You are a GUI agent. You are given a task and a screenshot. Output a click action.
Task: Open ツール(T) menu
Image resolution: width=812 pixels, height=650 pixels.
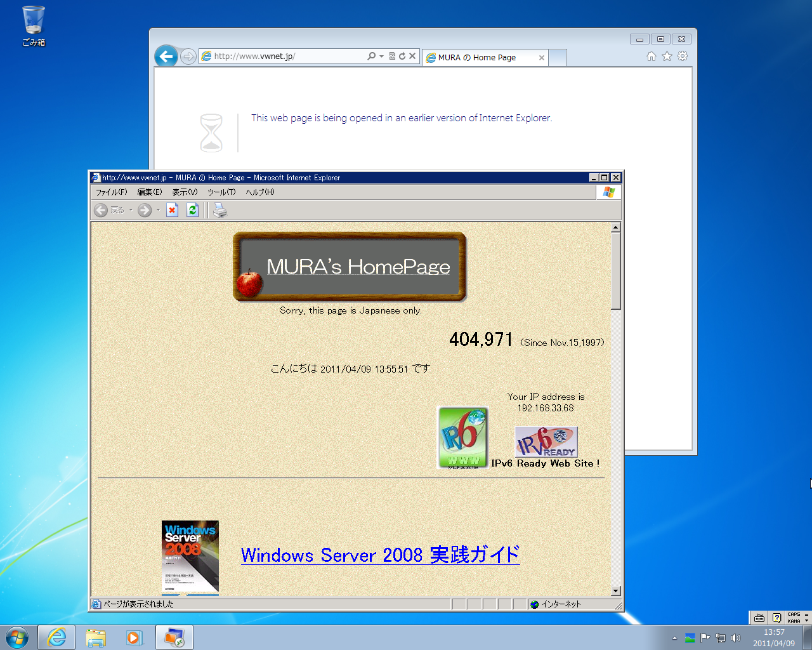tap(221, 192)
